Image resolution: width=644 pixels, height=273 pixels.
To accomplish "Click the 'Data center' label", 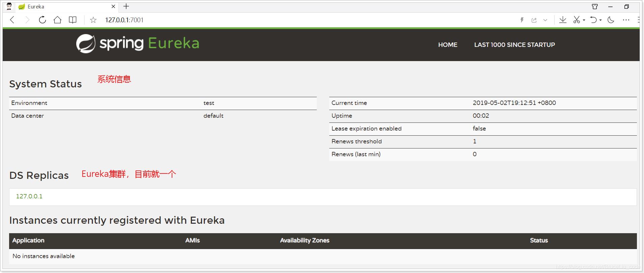I will [x=27, y=116].
